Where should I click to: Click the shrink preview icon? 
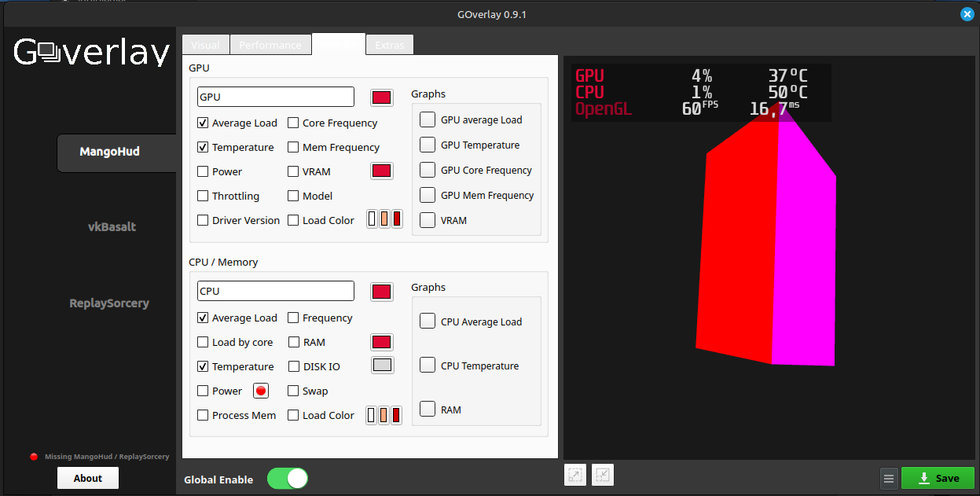pos(603,475)
